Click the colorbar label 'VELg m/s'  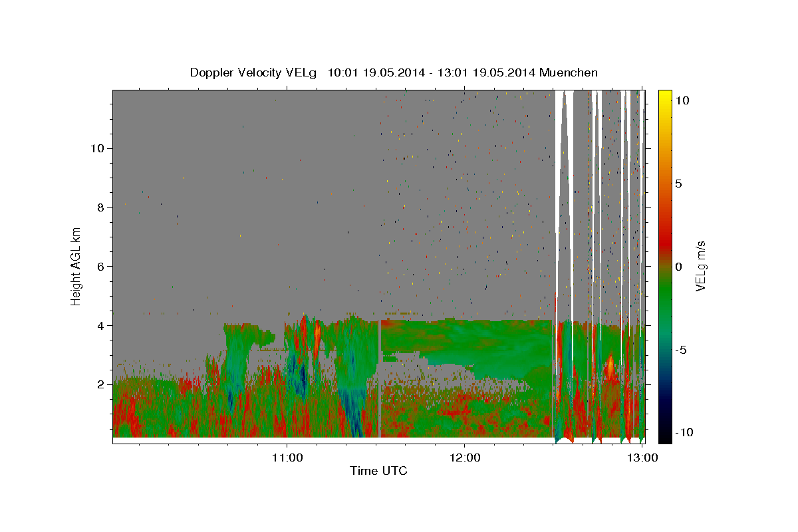point(700,266)
